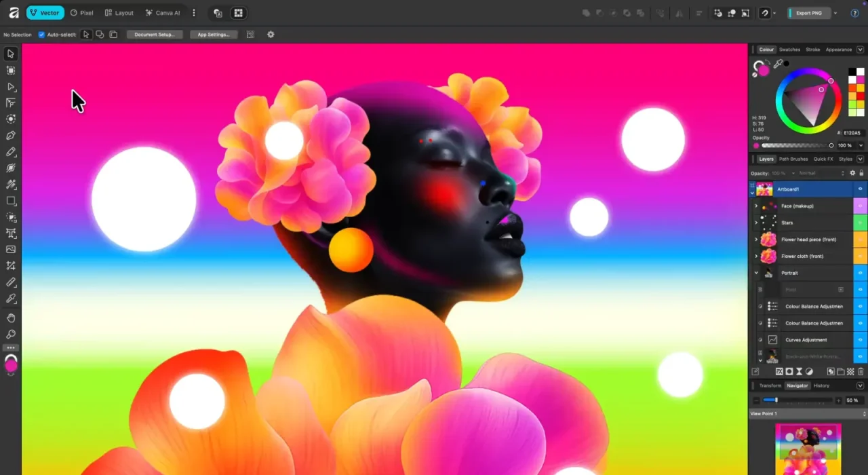
Task: Select the Move tool in the left toolbar
Action: click(x=11, y=54)
